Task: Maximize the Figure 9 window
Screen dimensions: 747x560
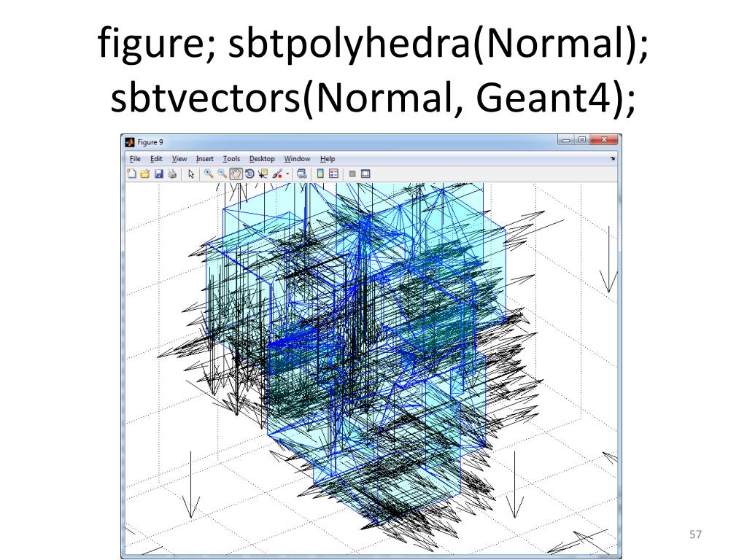Action: pyautogui.click(x=582, y=140)
